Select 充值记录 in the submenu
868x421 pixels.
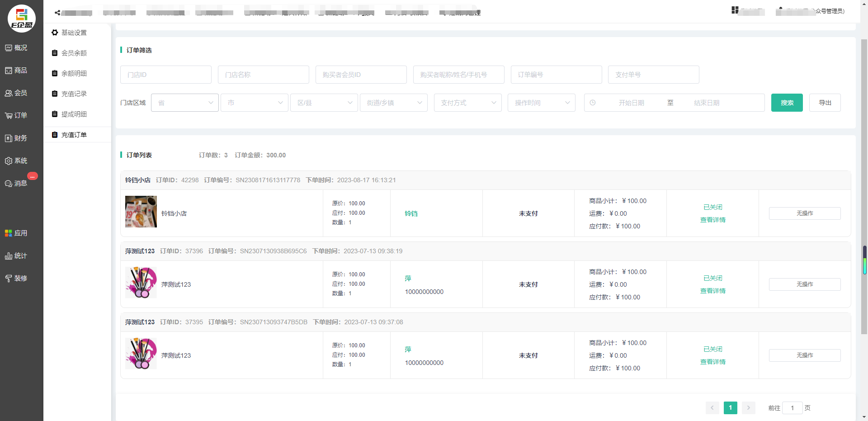click(74, 94)
